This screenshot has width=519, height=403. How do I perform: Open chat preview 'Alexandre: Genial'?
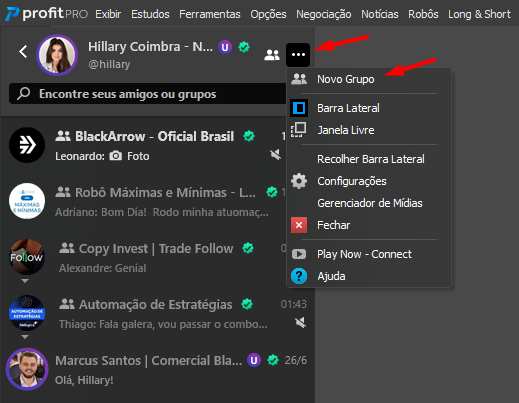(103, 268)
